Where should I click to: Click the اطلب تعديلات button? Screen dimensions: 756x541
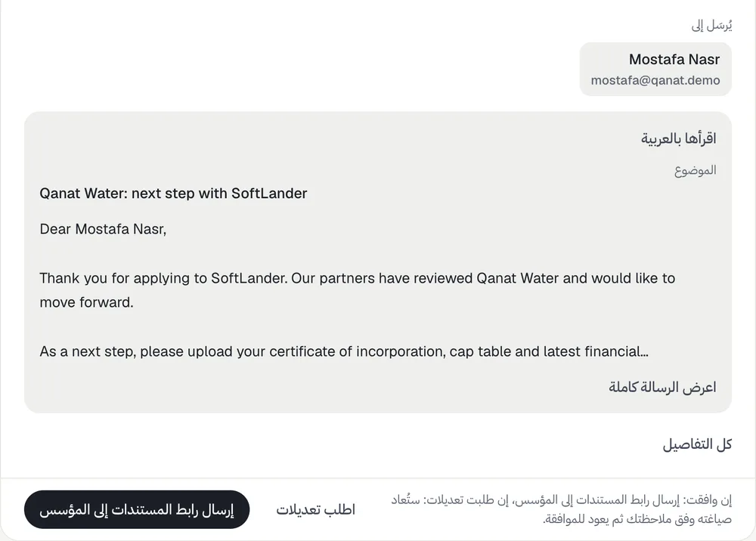pos(316,509)
